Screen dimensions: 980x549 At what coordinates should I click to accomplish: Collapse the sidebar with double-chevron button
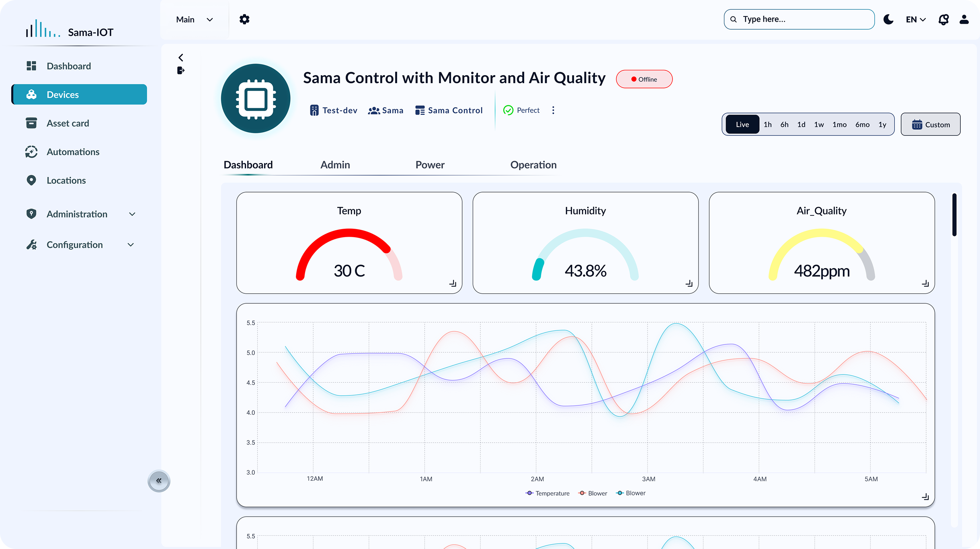pos(159,481)
